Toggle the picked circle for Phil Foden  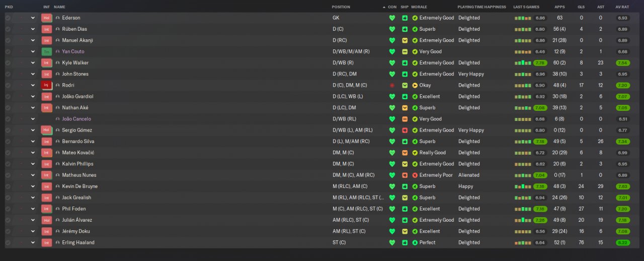pos(8,209)
